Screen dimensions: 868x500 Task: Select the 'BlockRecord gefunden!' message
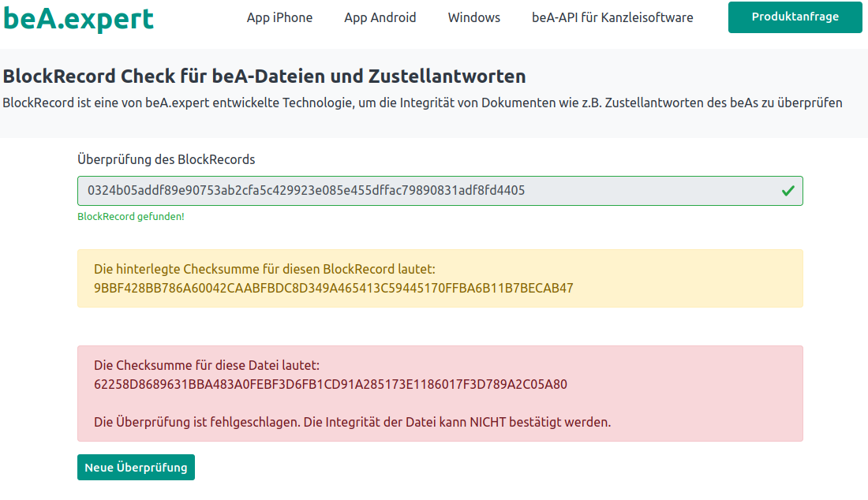(131, 217)
